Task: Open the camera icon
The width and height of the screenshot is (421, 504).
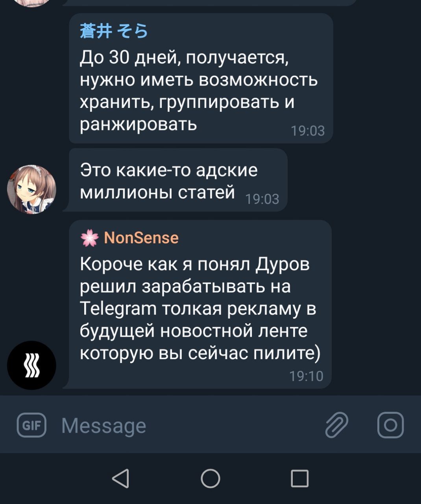Action: tap(390, 425)
